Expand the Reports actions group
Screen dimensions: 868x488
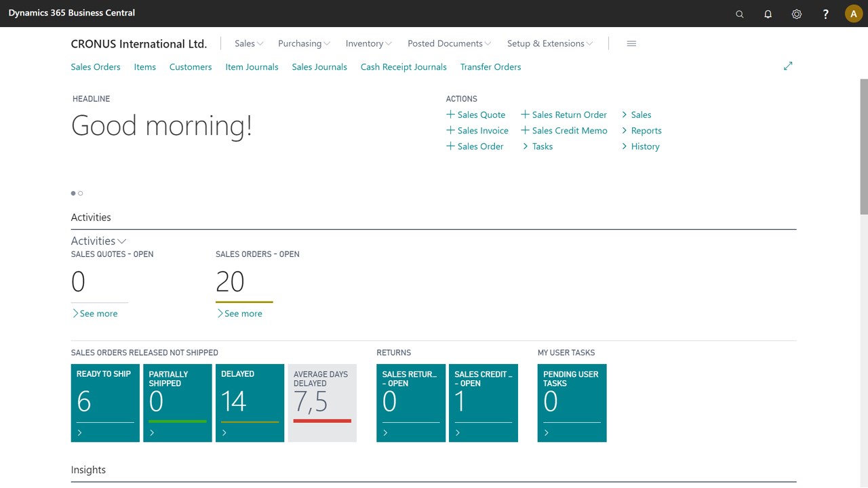tap(642, 131)
